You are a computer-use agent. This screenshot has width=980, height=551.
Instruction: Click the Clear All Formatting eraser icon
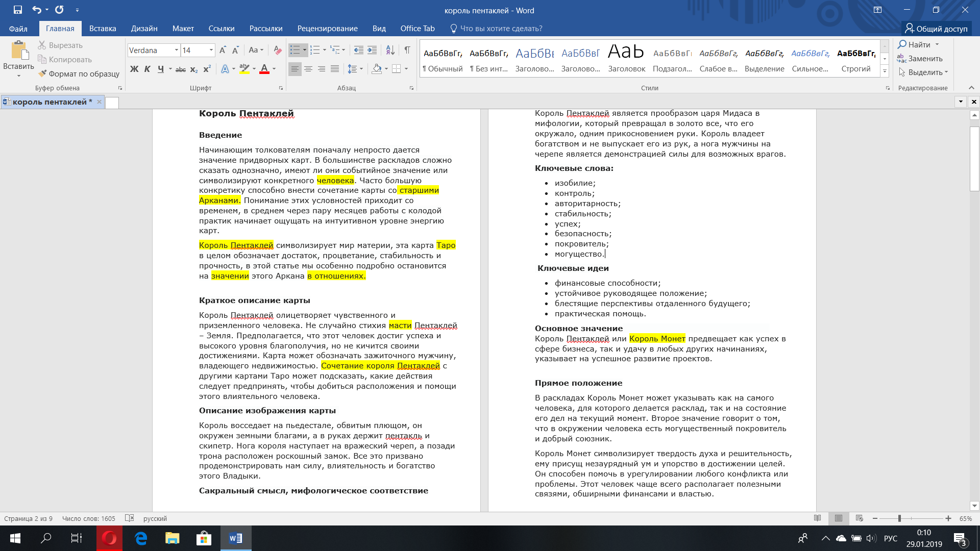coord(278,50)
